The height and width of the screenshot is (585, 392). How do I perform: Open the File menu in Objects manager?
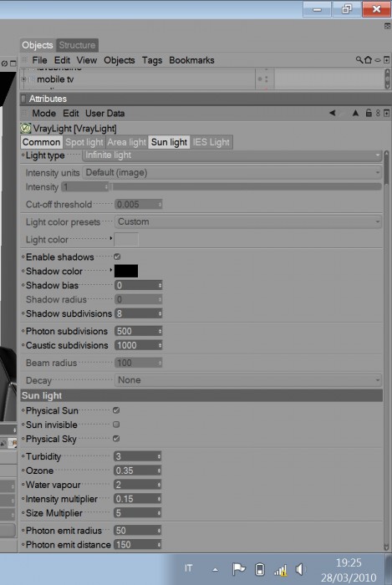39,60
